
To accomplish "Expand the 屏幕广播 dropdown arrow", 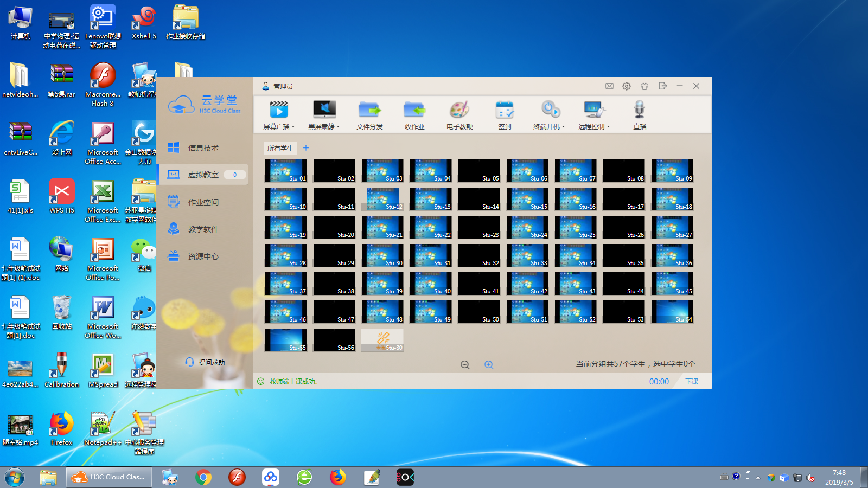I will [293, 127].
